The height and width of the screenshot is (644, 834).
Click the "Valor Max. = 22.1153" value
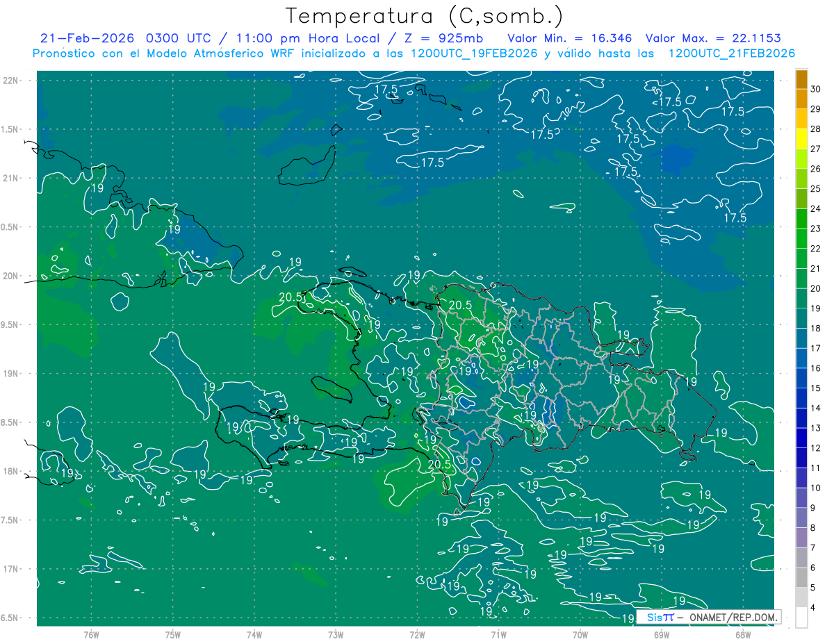(714, 38)
